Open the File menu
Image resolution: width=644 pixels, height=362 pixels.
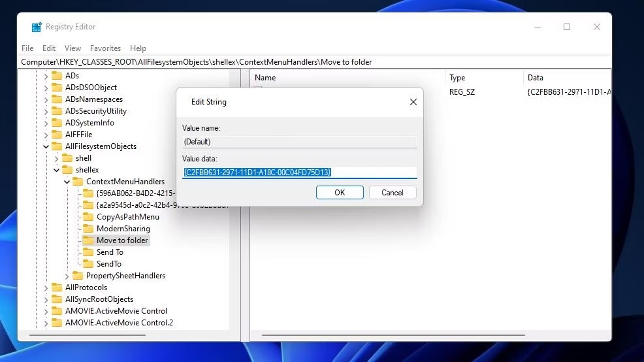click(x=27, y=48)
